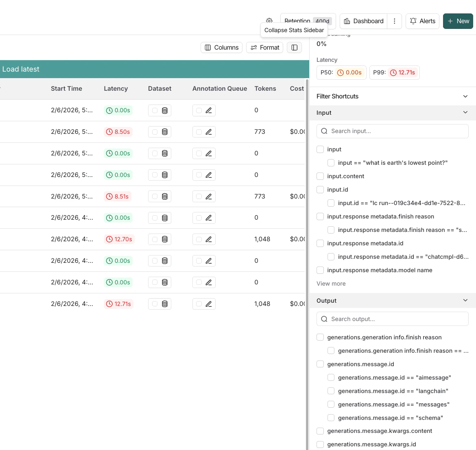Click the clock icon beside the 12.70s latency
The width and height of the screenshot is (476, 450).
tap(110, 239)
